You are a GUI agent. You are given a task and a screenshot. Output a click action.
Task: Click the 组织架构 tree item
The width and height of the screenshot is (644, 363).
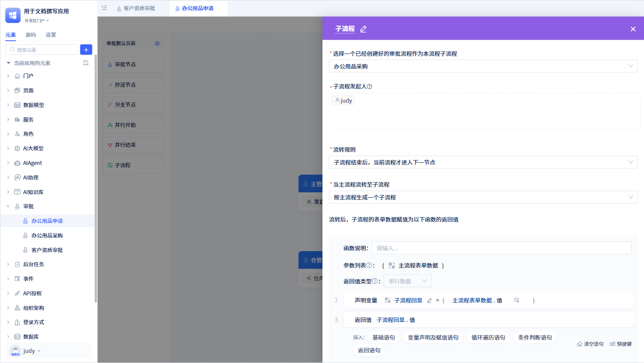point(34,308)
